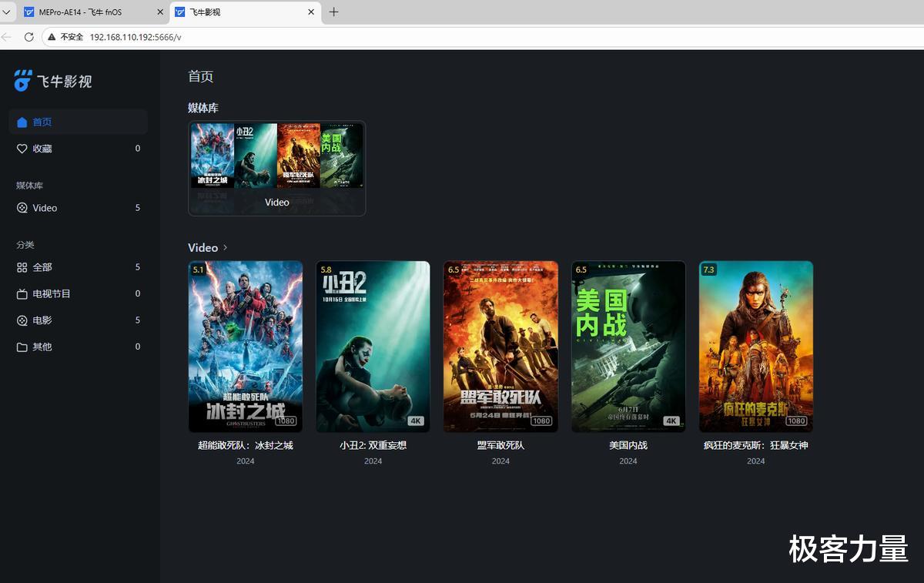Reload the page with the refresh icon
924x583 pixels.
coord(28,36)
